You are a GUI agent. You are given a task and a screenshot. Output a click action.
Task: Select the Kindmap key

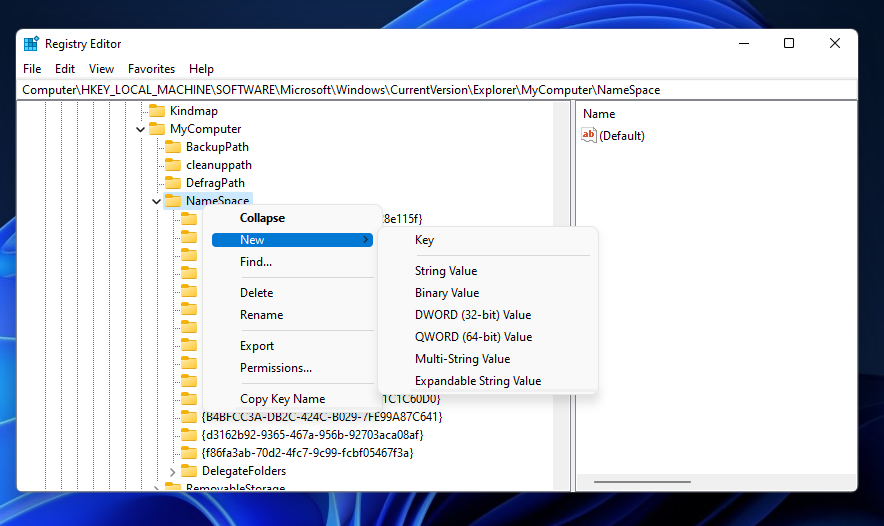tap(193, 111)
